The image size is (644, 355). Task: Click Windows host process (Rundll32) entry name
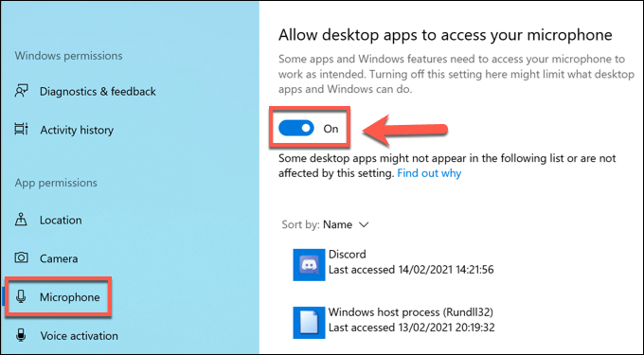[411, 311]
